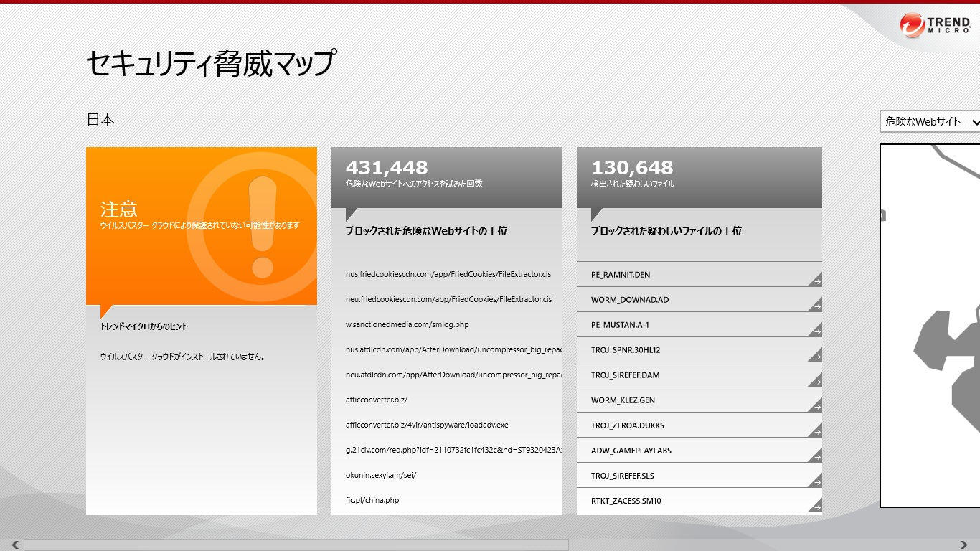This screenshot has height=551, width=980.
Task: Open the 危険なWebサイト dropdown
Action: click(x=930, y=122)
